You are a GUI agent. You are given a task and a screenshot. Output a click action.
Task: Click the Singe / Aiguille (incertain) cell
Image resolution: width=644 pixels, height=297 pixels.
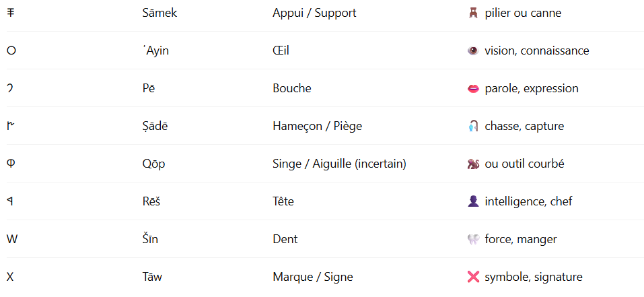coord(339,164)
